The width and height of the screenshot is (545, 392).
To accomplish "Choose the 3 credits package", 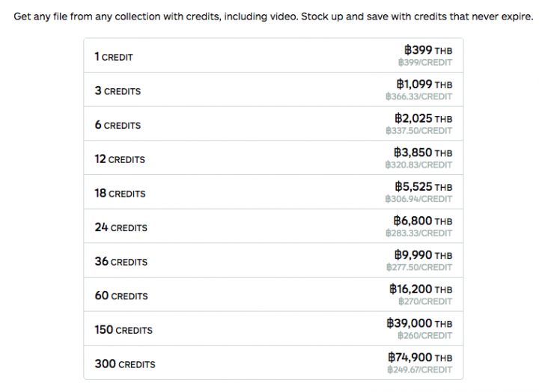I will pos(273,90).
